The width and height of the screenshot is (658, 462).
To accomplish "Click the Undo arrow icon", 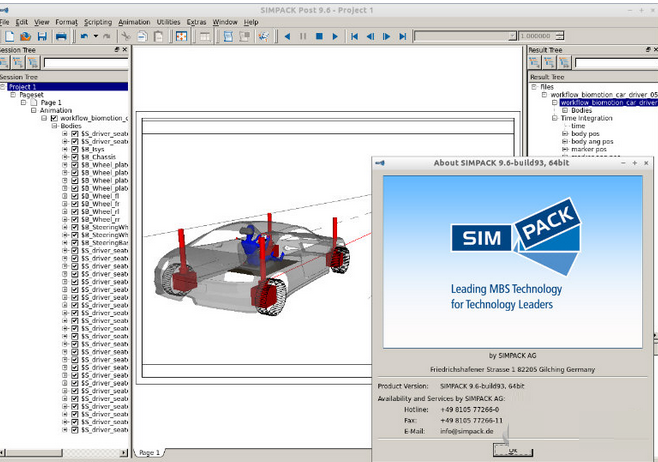I will (84, 37).
